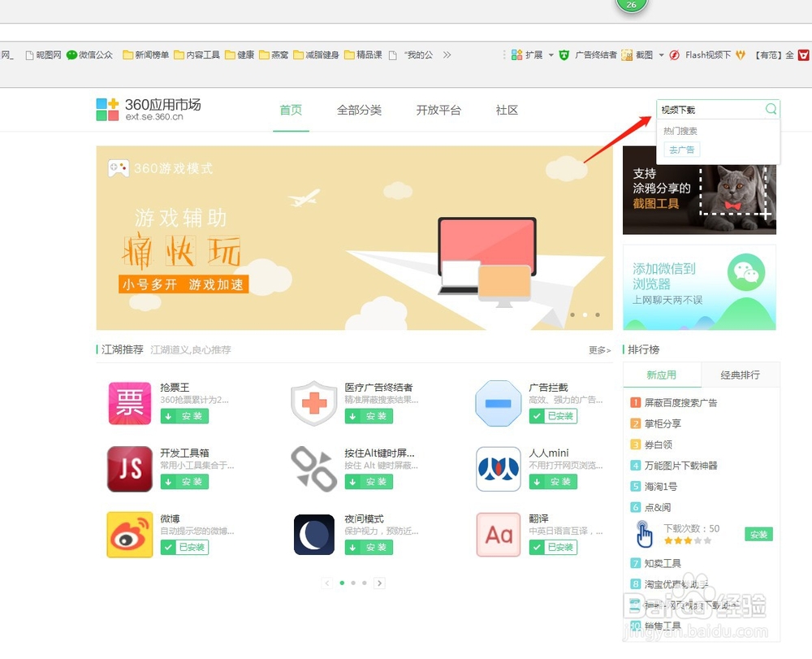This screenshot has width=812, height=659.
Task: Open ranking item 万能图片下载神器
Action: (x=680, y=466)
